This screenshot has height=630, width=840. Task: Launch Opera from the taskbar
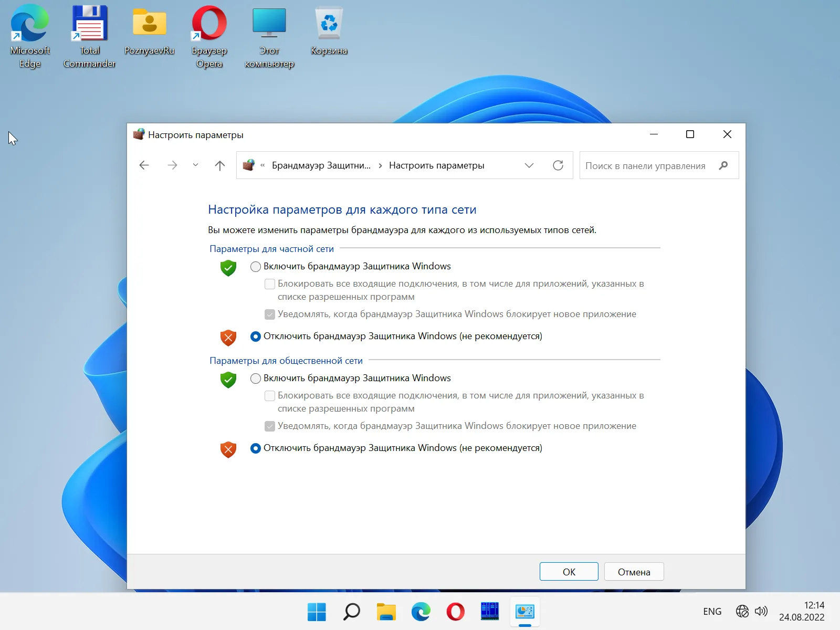[455, 612]
